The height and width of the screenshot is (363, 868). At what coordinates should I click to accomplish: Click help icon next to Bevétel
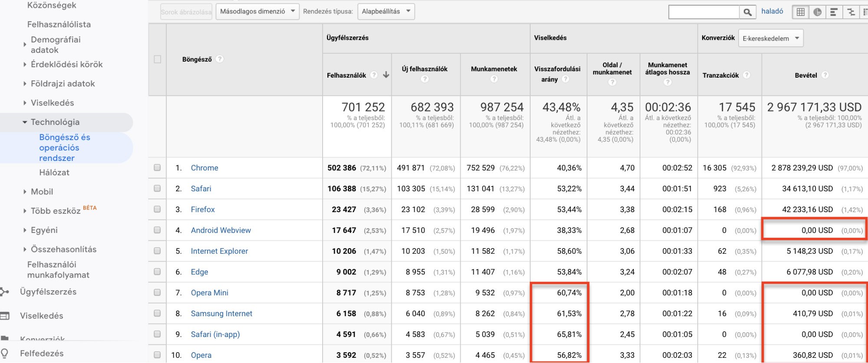[825, 75]
